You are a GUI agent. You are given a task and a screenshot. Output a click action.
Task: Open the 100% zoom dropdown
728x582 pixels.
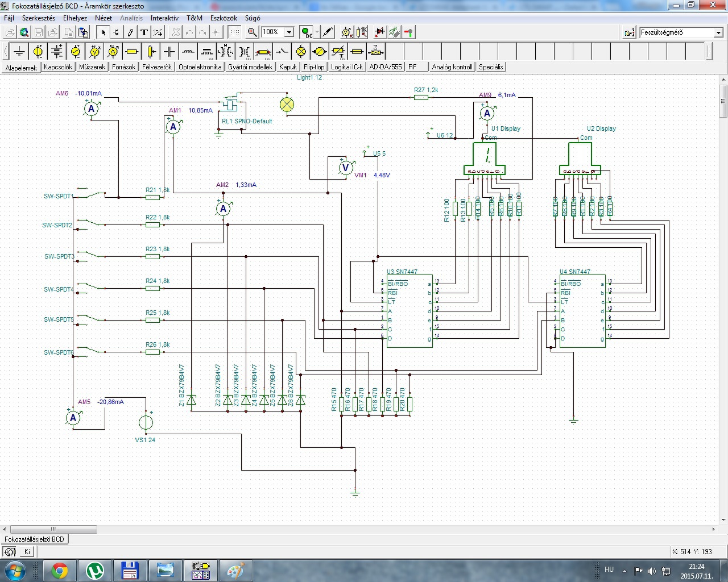pos(289,32)
